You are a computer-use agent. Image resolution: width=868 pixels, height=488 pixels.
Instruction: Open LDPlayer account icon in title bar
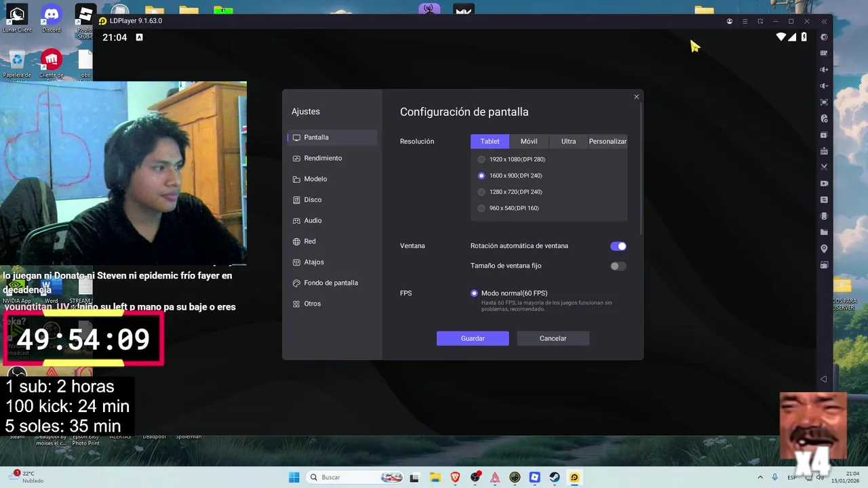[x=730, y=21]
